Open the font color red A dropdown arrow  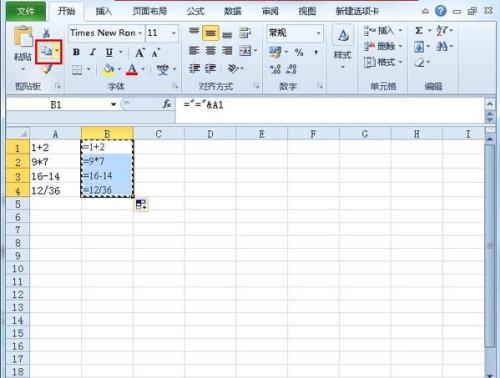tap(143, 69)
